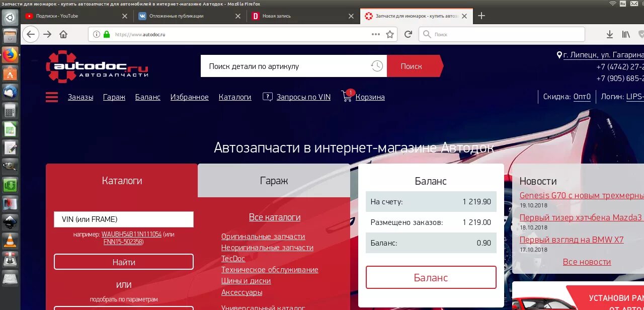Click the location pin near Липецк address

(x=559, y=55)
